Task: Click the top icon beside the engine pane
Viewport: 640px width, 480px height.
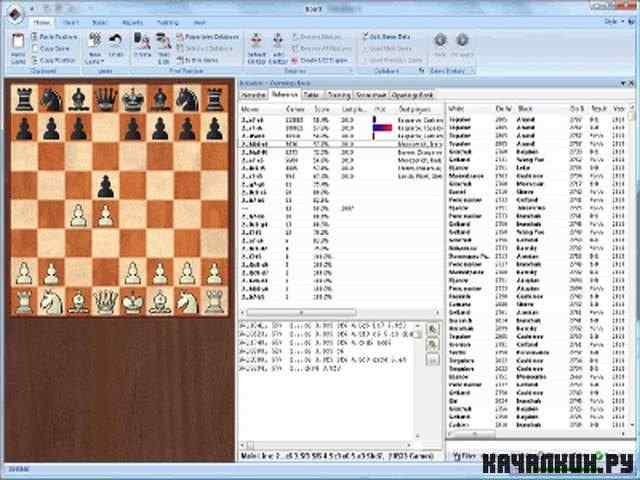Action: point(433,329)
